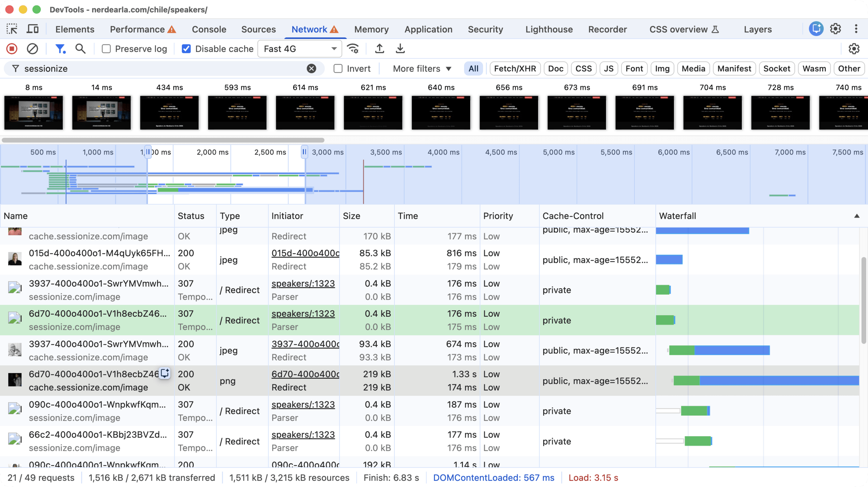Enable Preserve log checkbox

(x=106, y=49)
